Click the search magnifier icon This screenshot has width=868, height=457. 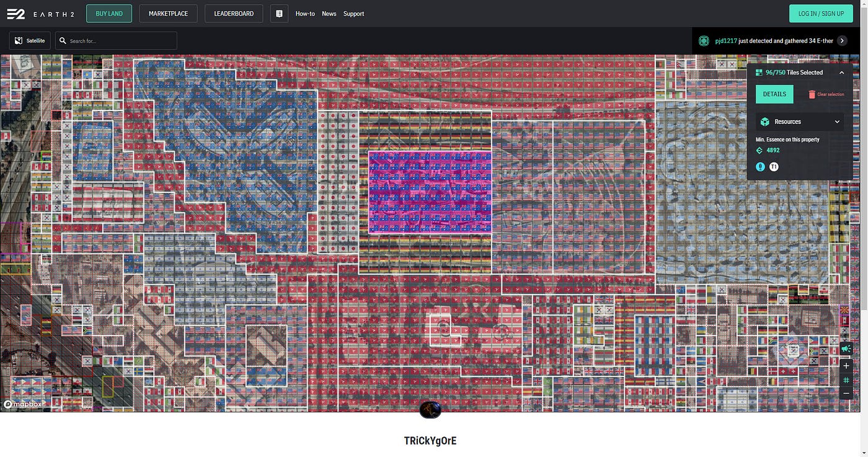62,41
